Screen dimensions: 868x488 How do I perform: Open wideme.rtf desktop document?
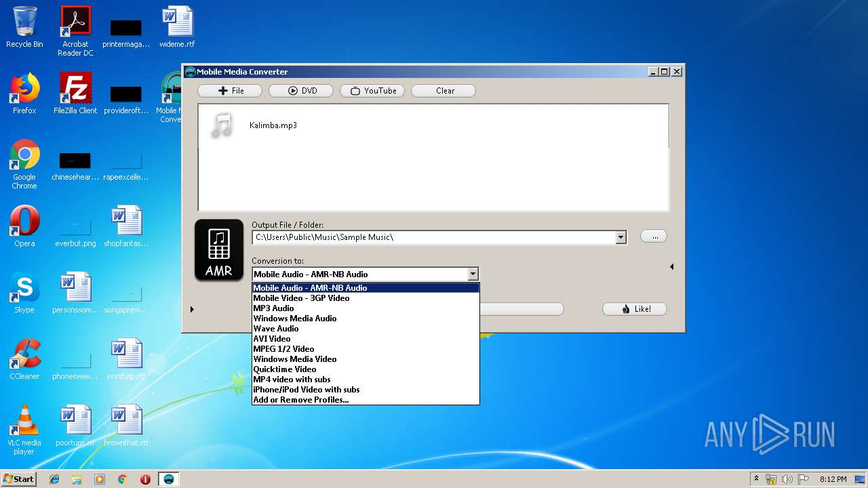tap(177, 27)
